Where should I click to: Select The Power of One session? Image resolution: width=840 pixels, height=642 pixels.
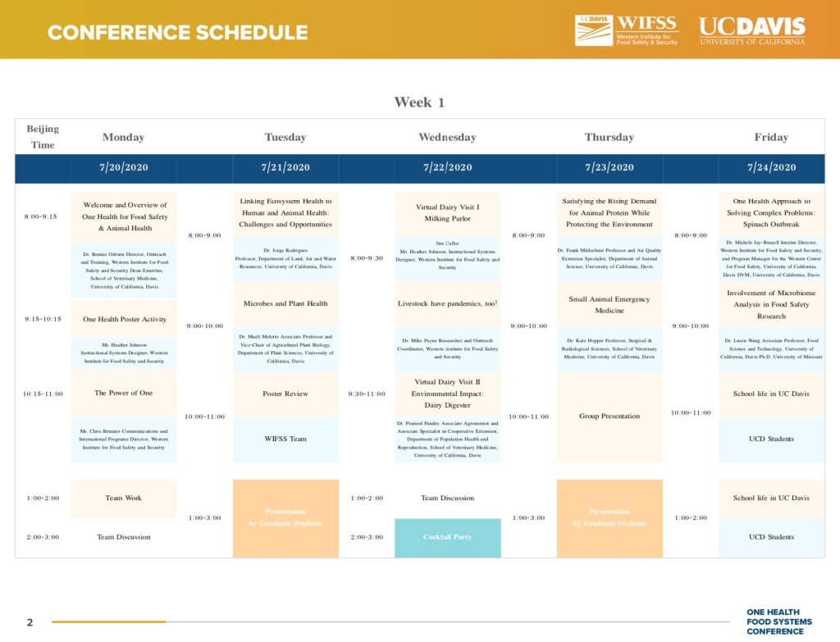tap(124, 393)
